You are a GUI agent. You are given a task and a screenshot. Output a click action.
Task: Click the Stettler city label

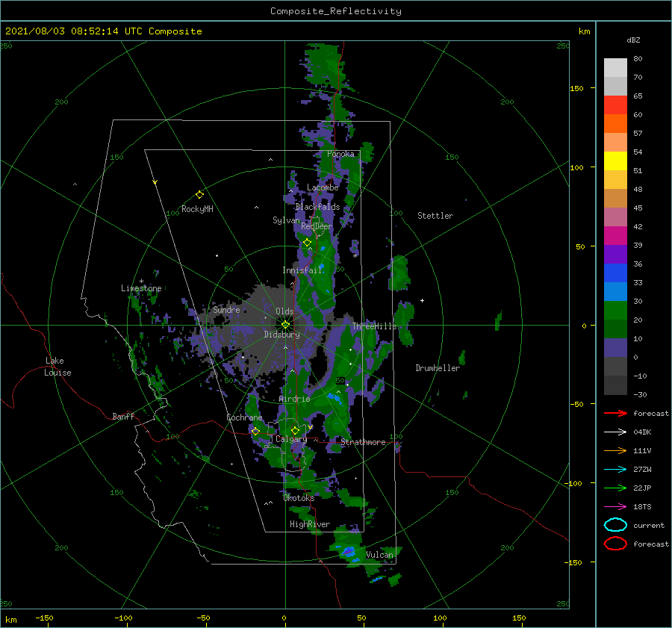pos(435,216)
